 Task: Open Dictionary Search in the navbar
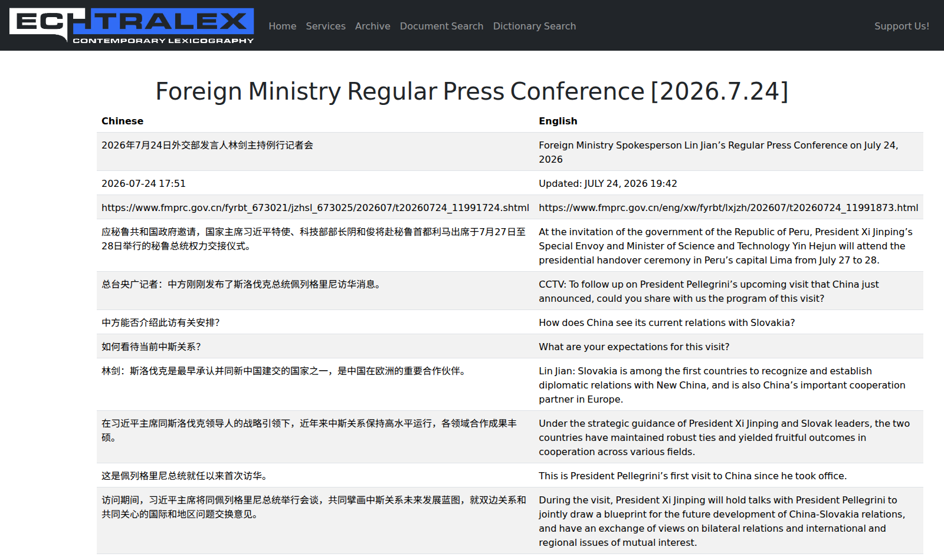[x=535, y=26]
